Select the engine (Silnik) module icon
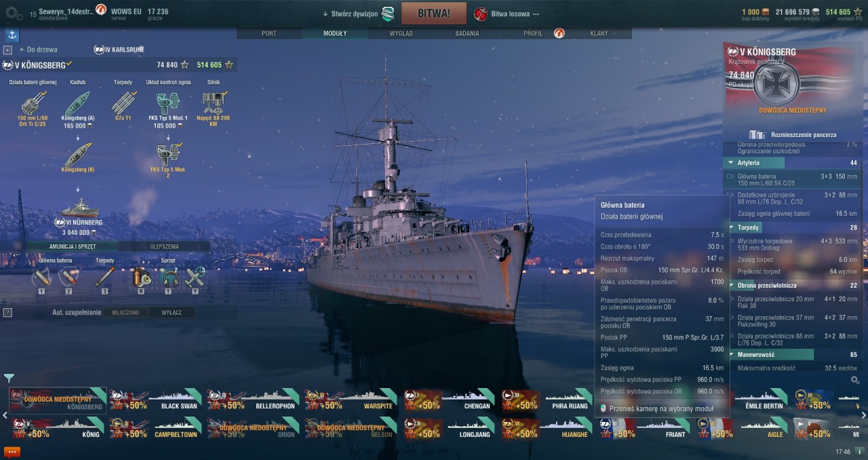The height and width of the screenshot is (460, 868). point(214,102)
